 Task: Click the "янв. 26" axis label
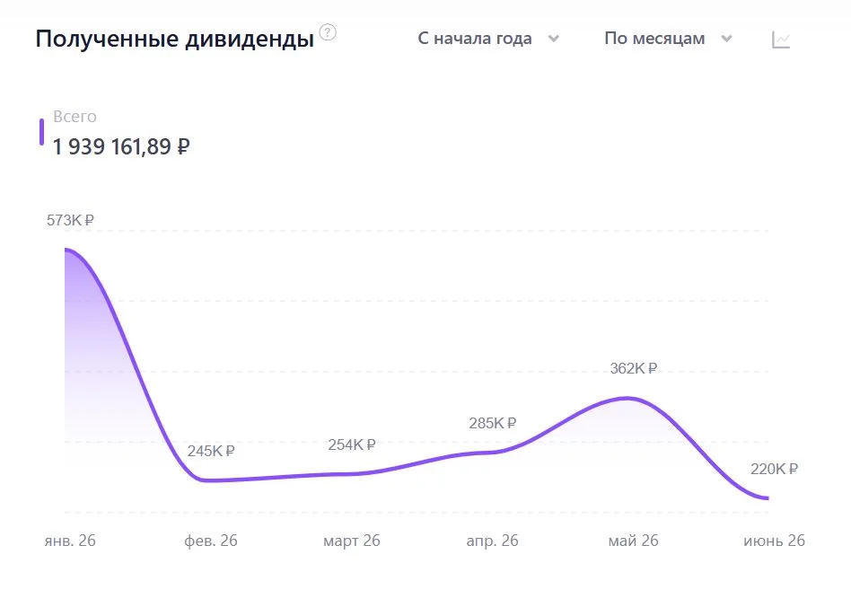[70, 541]
